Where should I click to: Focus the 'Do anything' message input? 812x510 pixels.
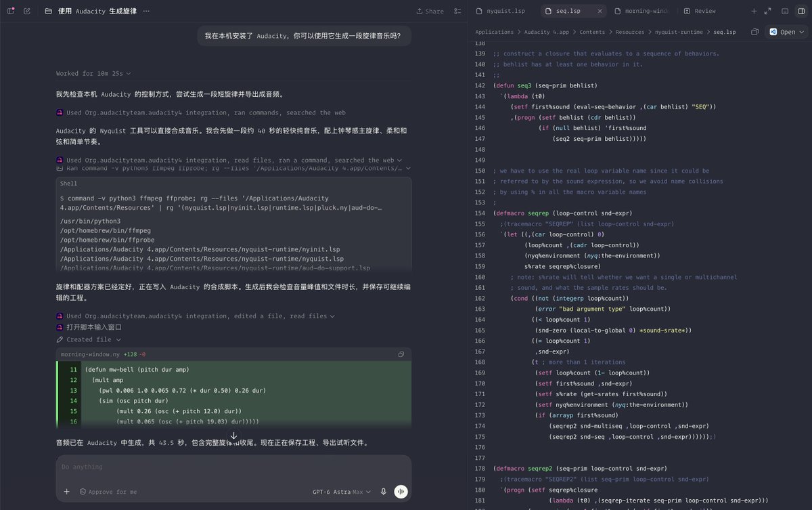233,467
